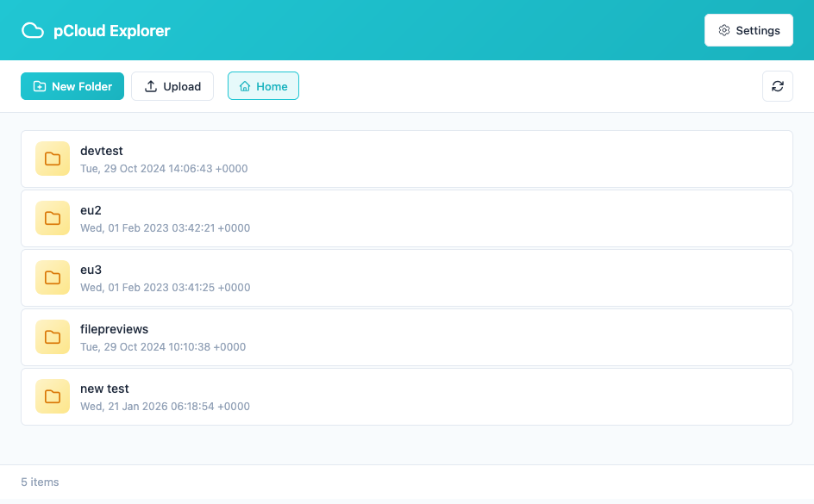This screenshot has height=504, width=814.
Task: Open the Settings panel
Action: click(748, 29)
